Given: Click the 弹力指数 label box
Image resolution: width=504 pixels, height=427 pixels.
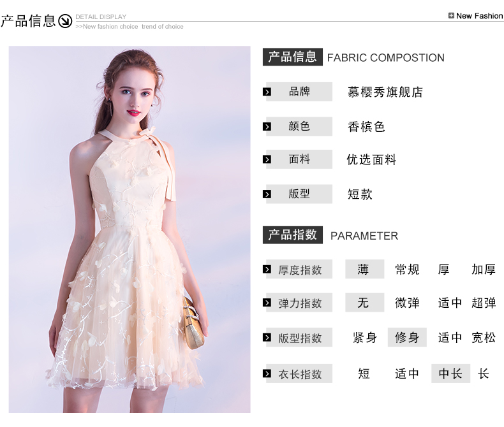Looking at the screenshot, I should [x=299, y=303].
